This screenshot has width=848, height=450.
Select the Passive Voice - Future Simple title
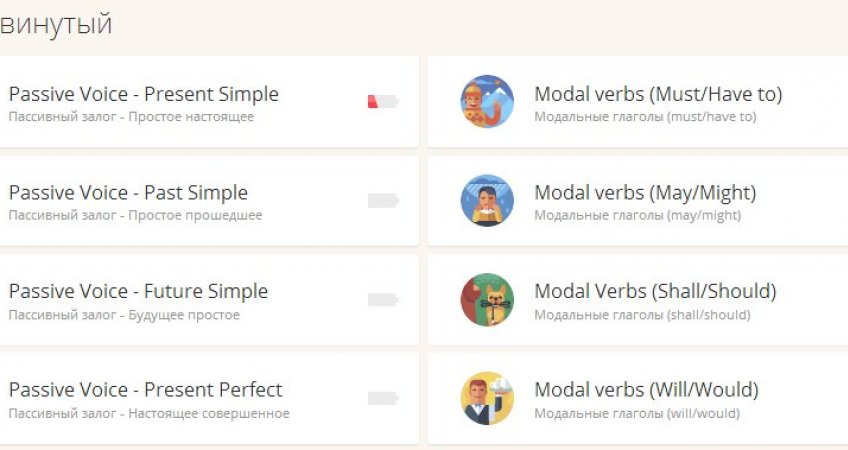click(x=138, y=291)
